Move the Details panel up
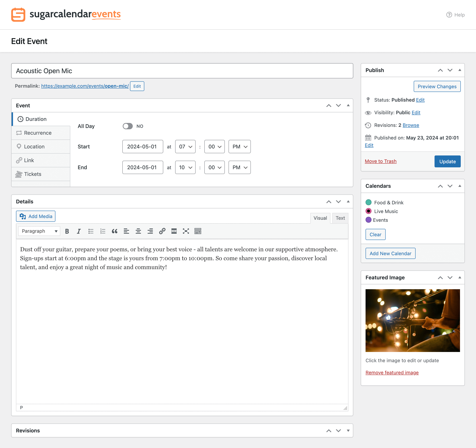This screenshot has height=448, width=476. 329,202
